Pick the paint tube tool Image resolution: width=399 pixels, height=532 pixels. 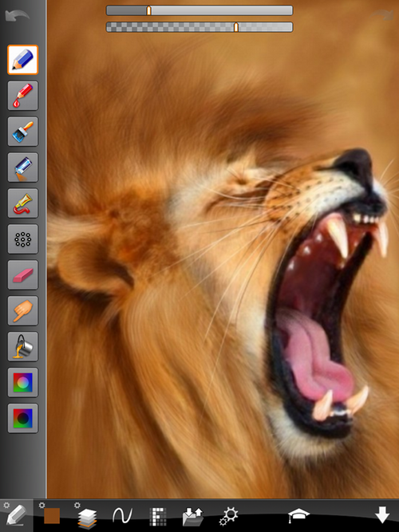(x=23, y=203)
